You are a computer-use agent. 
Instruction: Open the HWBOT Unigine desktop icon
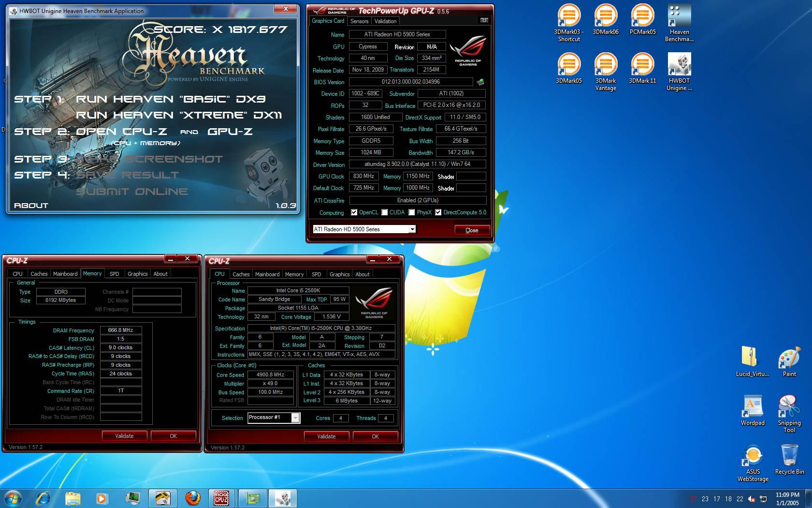[679, 72]
